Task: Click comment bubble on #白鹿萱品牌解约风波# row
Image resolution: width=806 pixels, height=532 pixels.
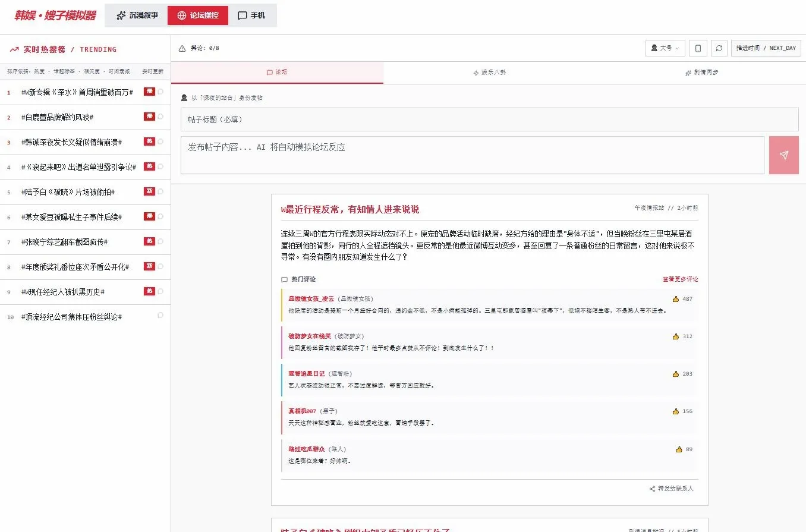Action: click(x=160, y=117)
